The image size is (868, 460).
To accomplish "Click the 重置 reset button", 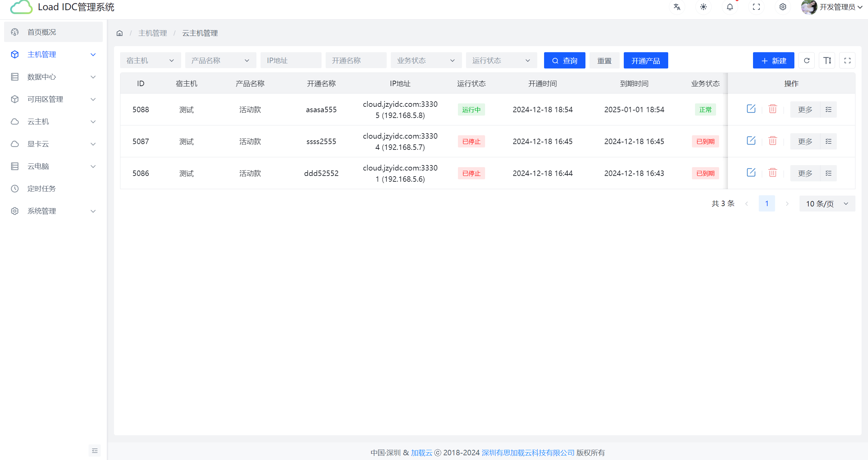I will 604,61.
